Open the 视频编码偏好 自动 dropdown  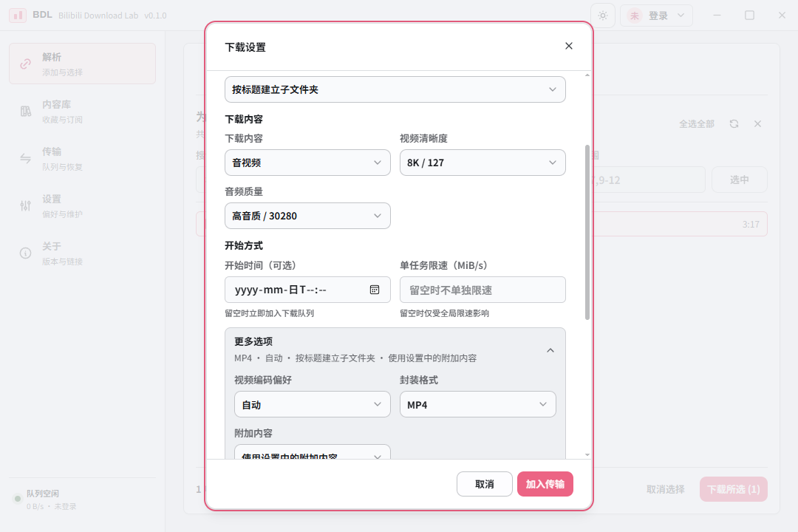(312, 405)
